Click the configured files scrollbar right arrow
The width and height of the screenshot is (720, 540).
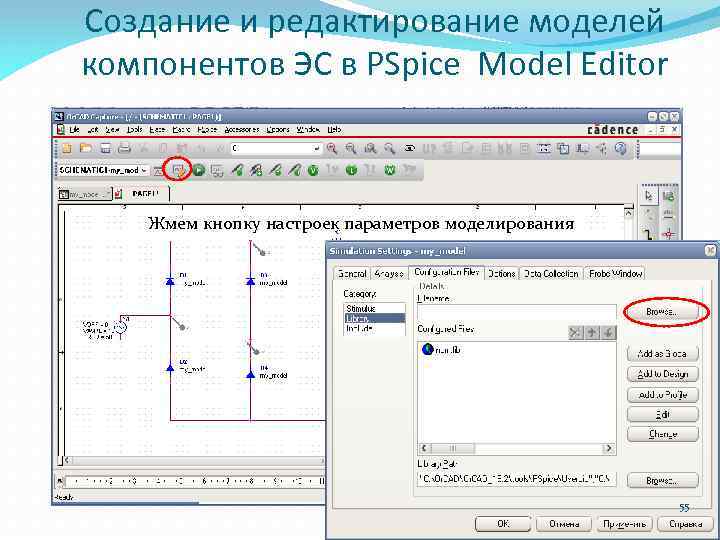(x=609, y=448)
